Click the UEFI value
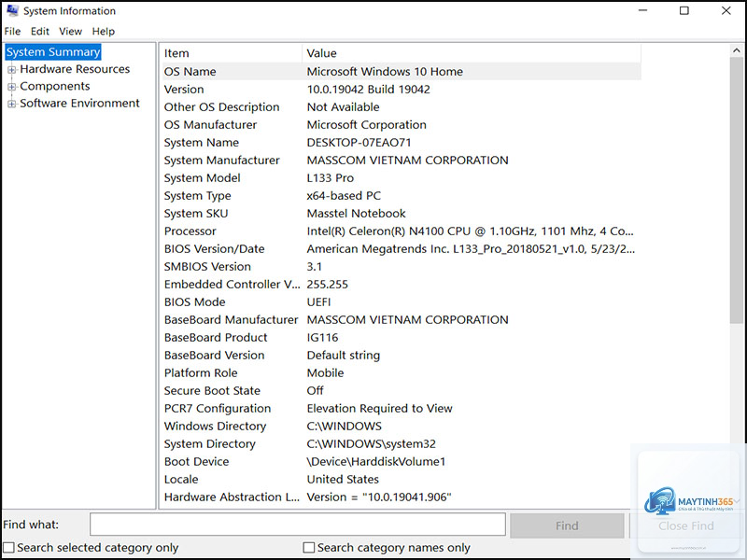747x560 pixels. [318, 301]
